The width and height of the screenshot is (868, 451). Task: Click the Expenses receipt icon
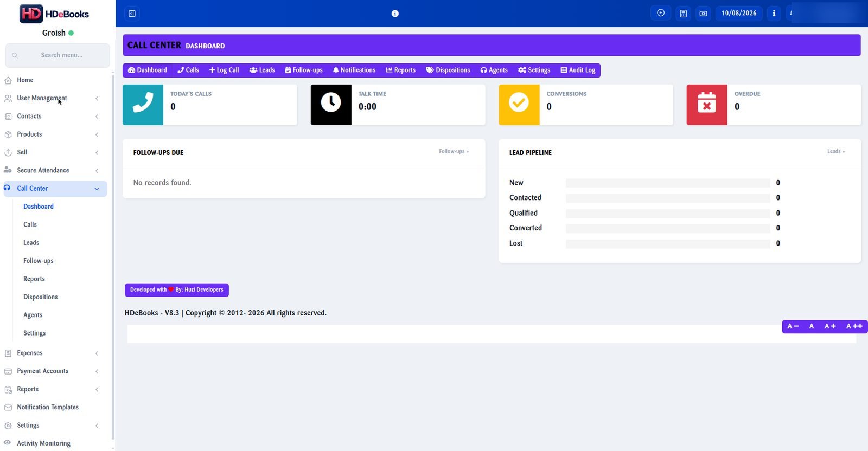(x=8, y=353)
